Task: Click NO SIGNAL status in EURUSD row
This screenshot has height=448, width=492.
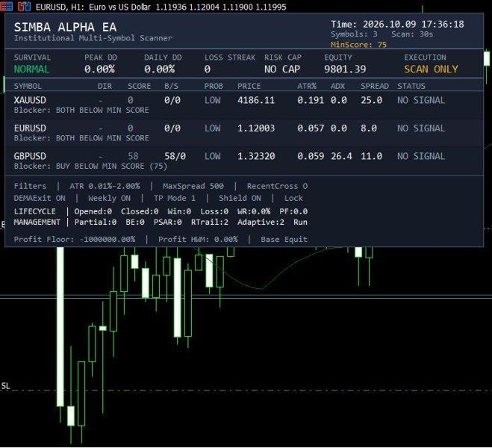Action: click(421, 128)
